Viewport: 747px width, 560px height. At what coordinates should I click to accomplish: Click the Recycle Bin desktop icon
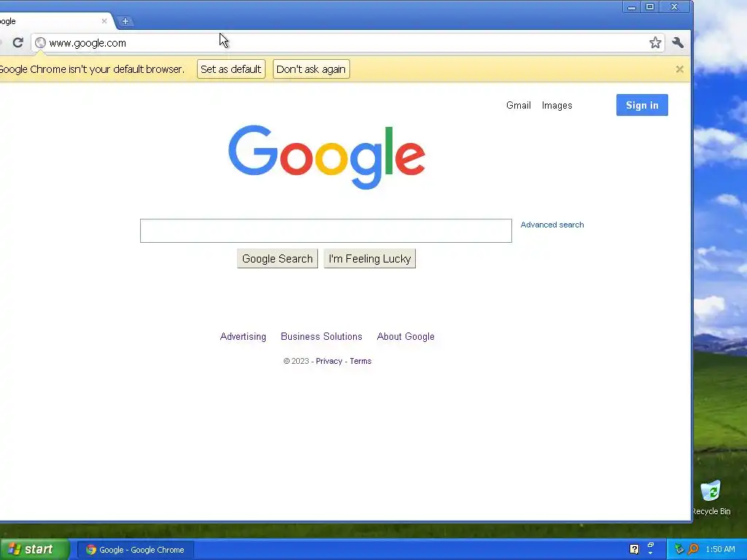point(711,498)
